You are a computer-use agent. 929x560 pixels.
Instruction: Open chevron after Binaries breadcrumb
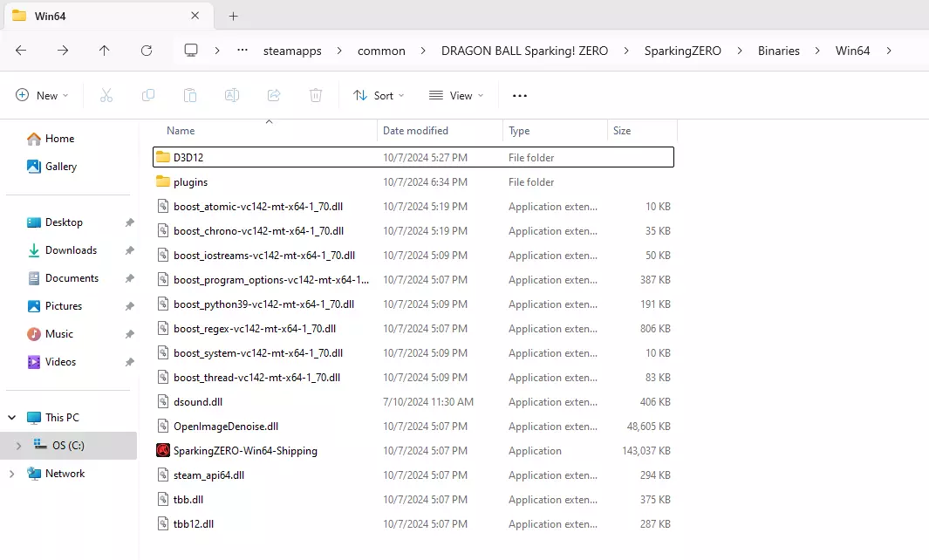(x=817, y=51)
